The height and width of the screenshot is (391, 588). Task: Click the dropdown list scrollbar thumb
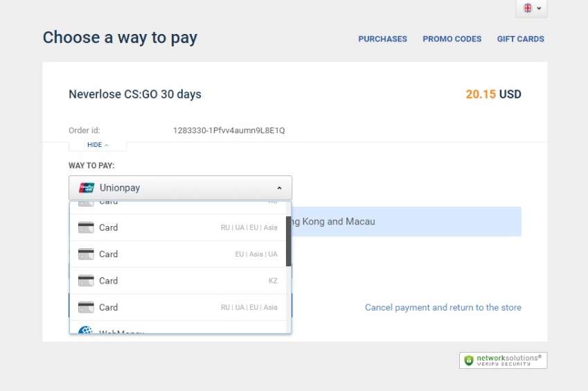click(288, 241)
